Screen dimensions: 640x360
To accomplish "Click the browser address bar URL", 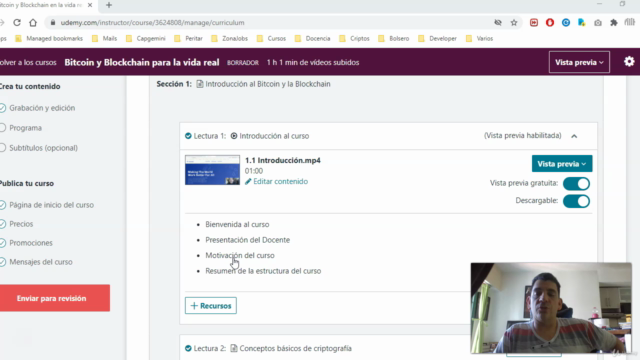I will tap(152, 22).
